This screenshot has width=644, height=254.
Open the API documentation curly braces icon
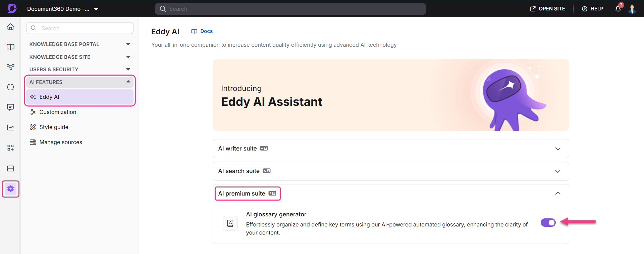[x=10, y=87]
